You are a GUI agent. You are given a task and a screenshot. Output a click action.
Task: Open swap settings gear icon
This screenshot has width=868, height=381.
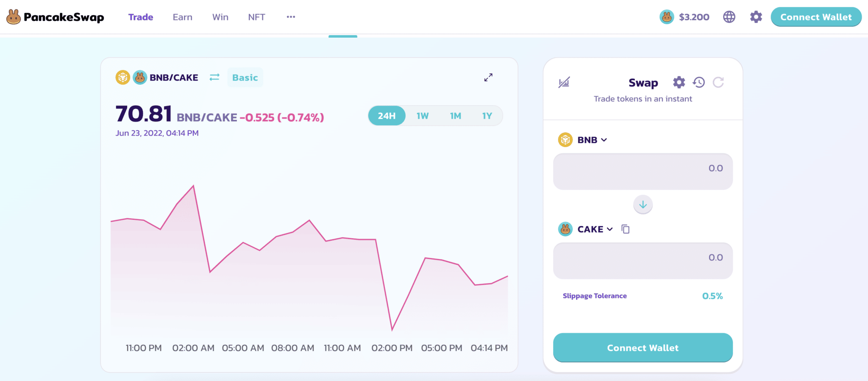point(679,82)
